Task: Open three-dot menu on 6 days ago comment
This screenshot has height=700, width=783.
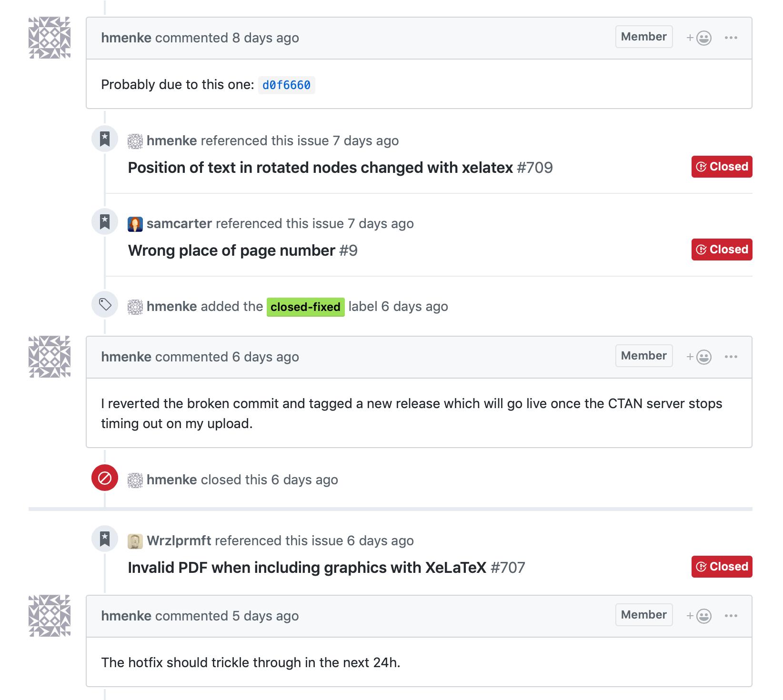Action: [731, 357]
